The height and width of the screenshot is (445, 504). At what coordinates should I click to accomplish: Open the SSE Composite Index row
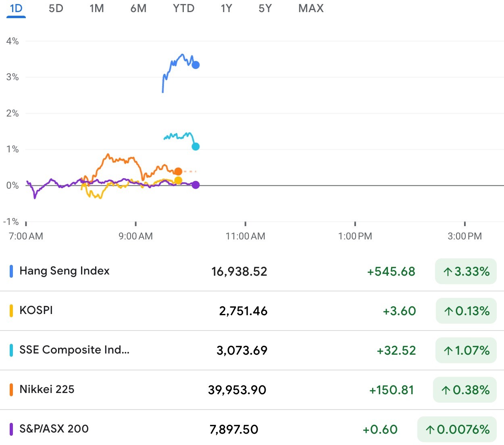(x=252, y=350)
